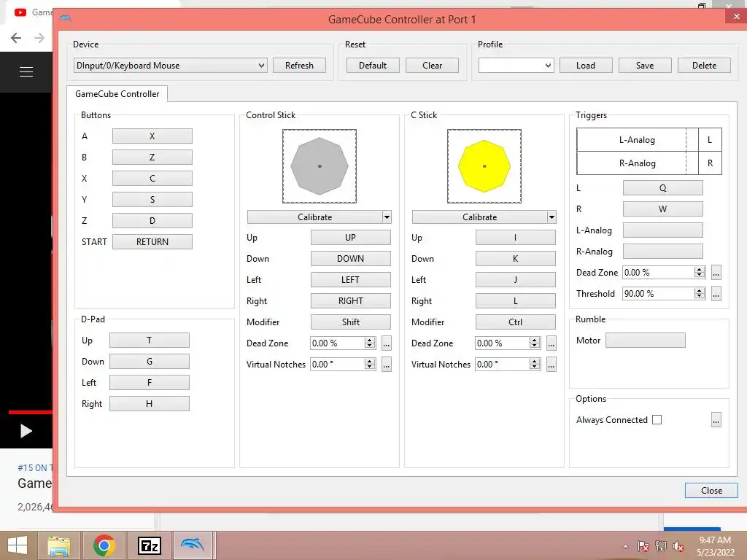Image resolution: width=747 pixels, height=560 pixels.
Task: Open Chrome from the taskbar
Action: click(104, 545)
